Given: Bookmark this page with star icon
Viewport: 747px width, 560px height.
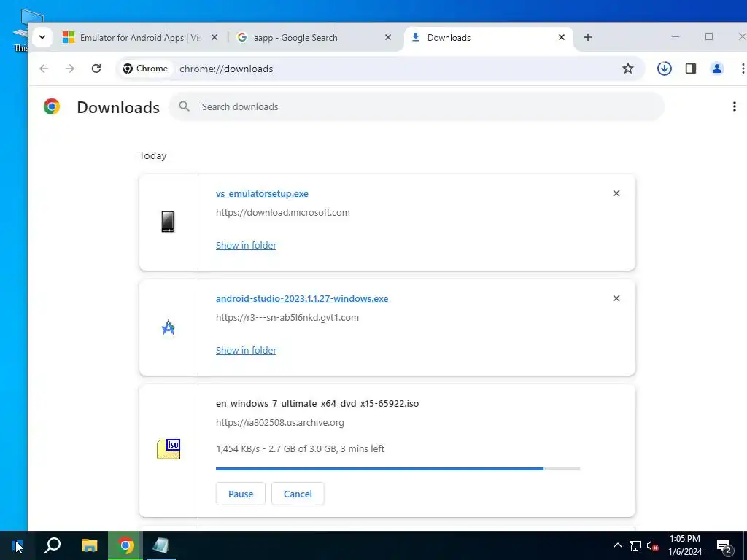Looking at the screenshot, I should (628, 69).
